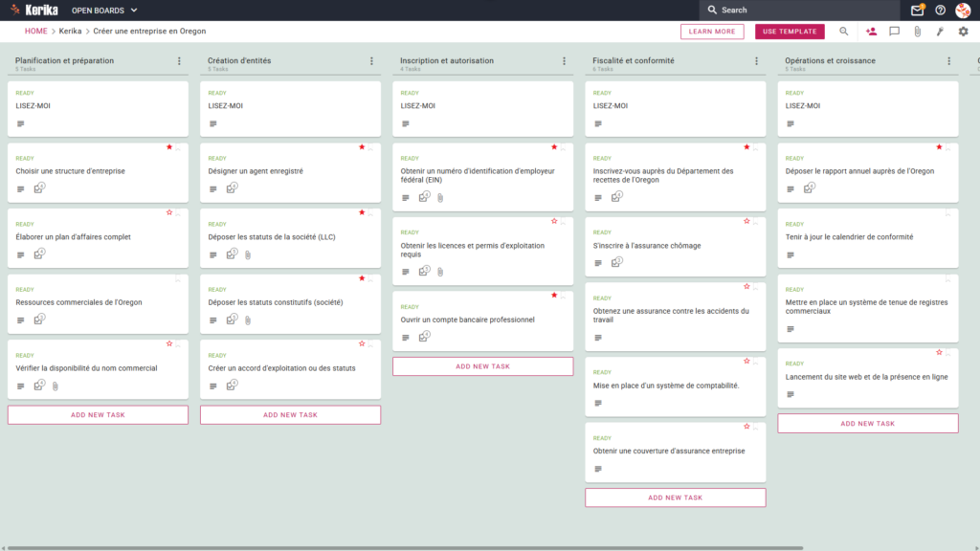980x551 pixels.
Task: Go to HOME breadcrumb
Action: click(x=35, y=32)
